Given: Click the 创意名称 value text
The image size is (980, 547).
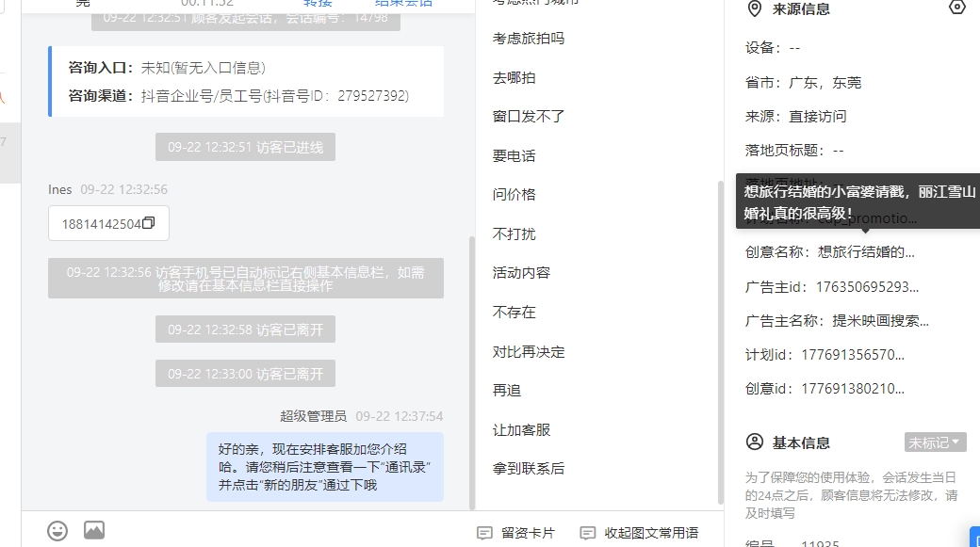Looking at the screenshot, I should pyautogui.click(x=866, y=252).
